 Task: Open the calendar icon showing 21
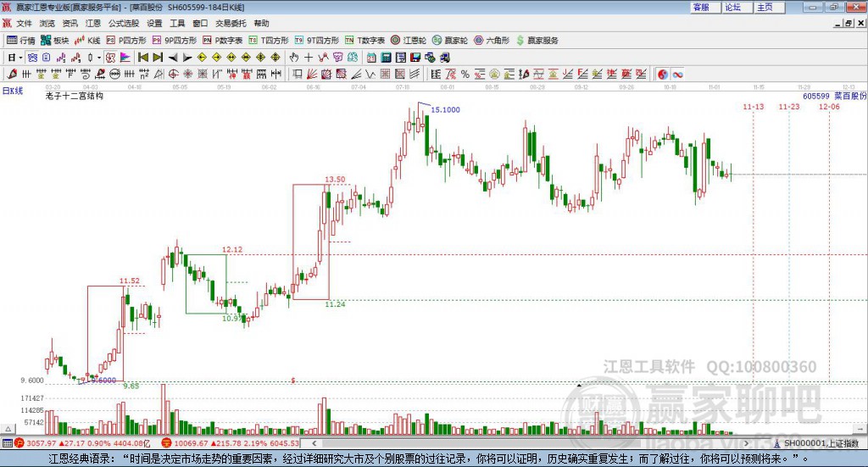tap(371, 58)
